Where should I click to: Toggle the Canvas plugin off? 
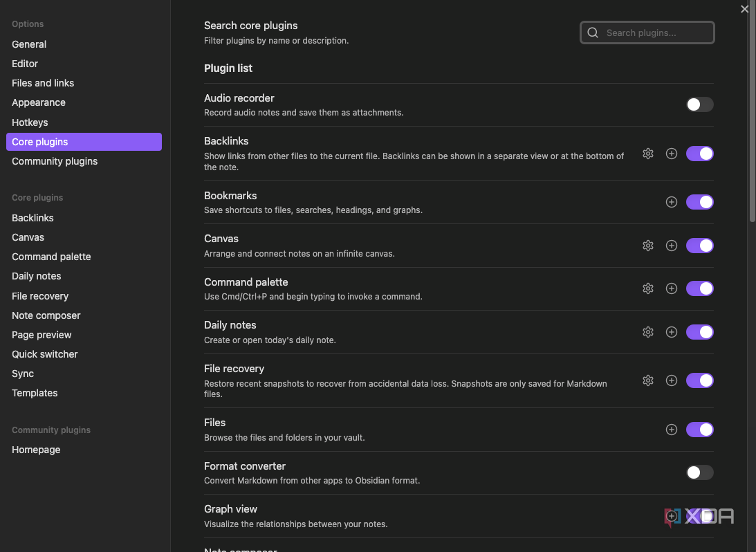(699, 246)
